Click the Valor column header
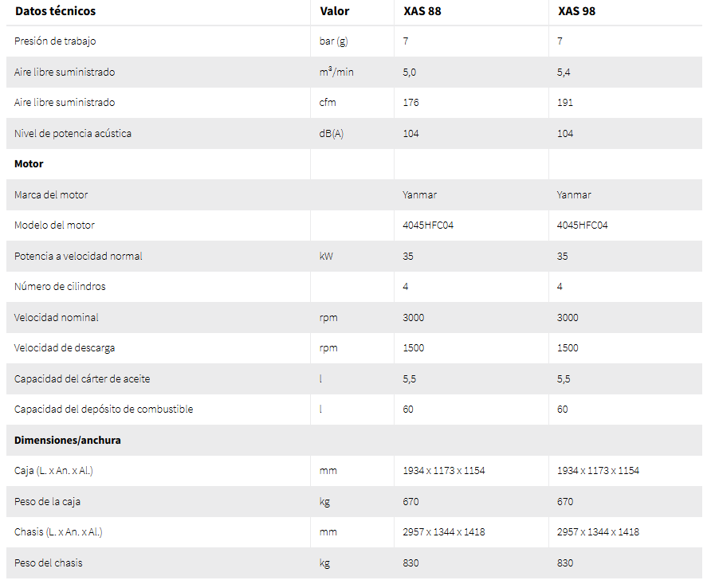Image resolution: width=711 pixels, height=588 pixels. pos(335,11)
